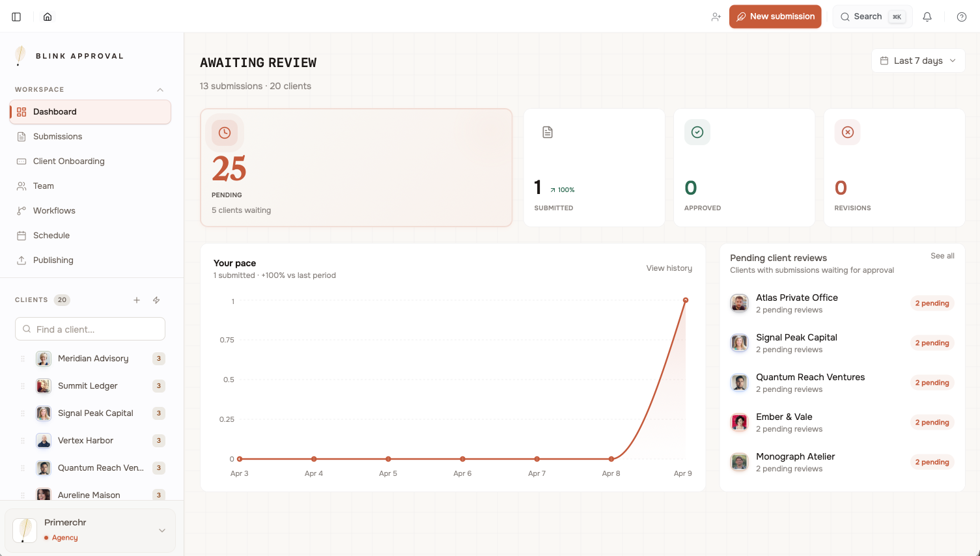Image resolution: width=980 pixels, height=556 pixels.
Task: Click the pending clock icon
Action: [x=225, y=133]
